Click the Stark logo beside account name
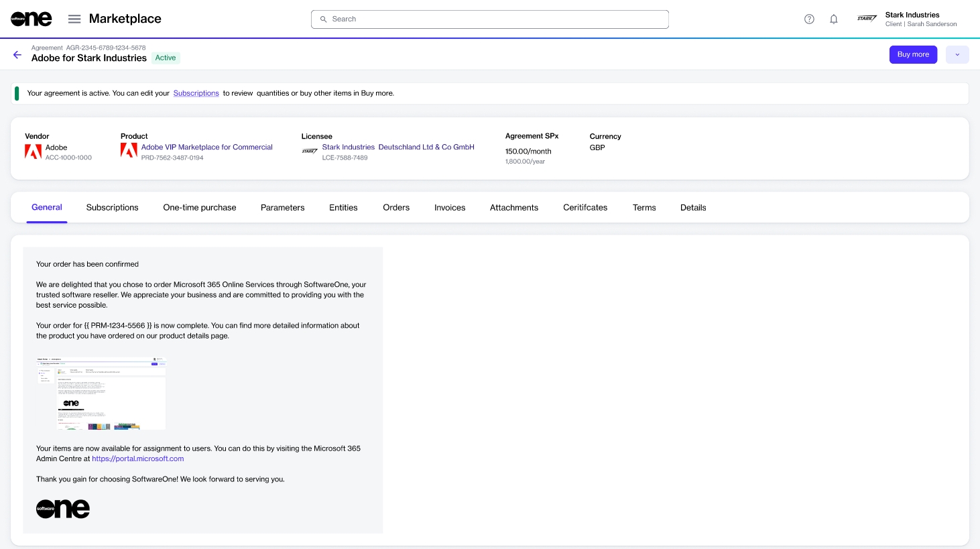980x549 pixels. [x=867, y=19]
